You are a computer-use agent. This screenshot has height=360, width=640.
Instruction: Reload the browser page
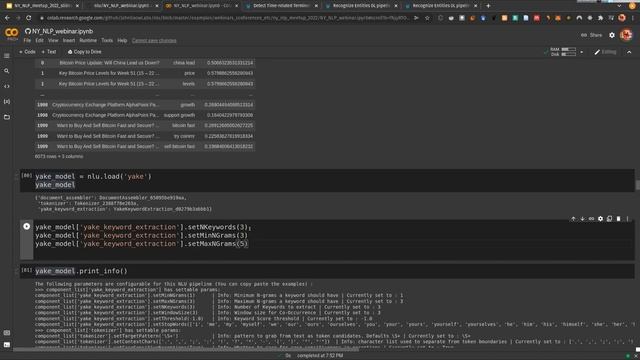29,18
